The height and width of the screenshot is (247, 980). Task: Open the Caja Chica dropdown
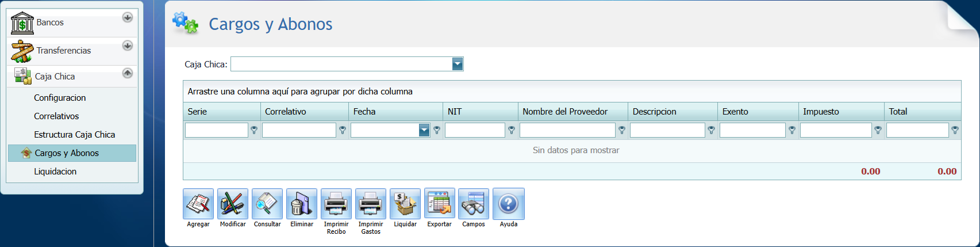click(x=458, y=64)
